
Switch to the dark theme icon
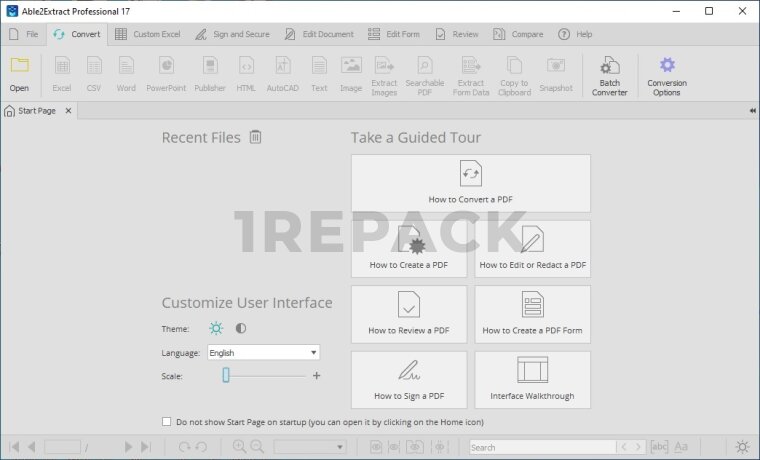pos(241,328)
